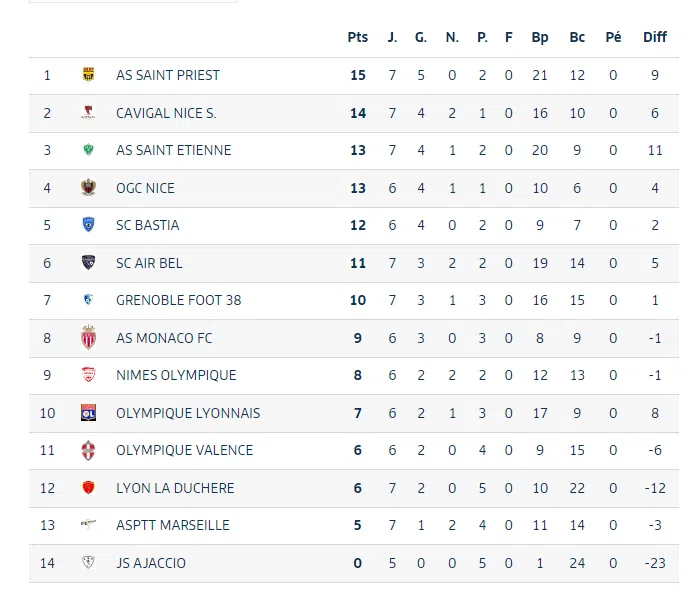Open ASPTT Marseille team link
Screen dimensions: 690x597
coord(172,525)
